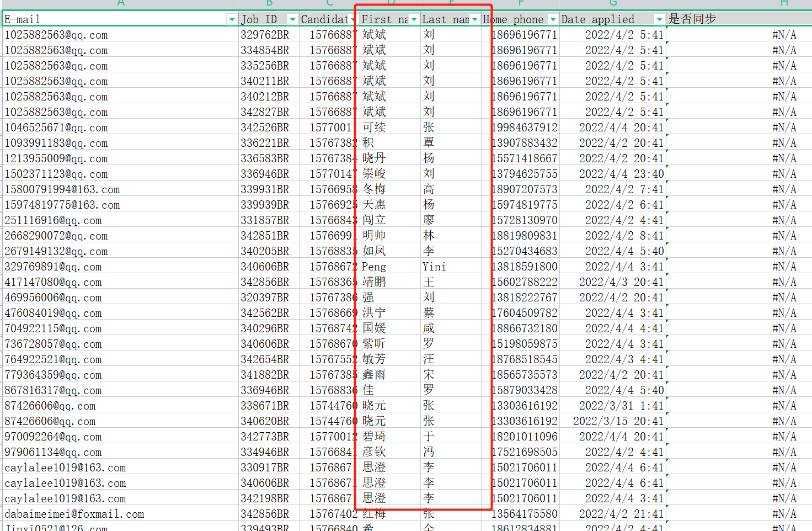Select date 2022/4/4 23:40
Viewport: 812px width, 531px height.
[621, 174]
